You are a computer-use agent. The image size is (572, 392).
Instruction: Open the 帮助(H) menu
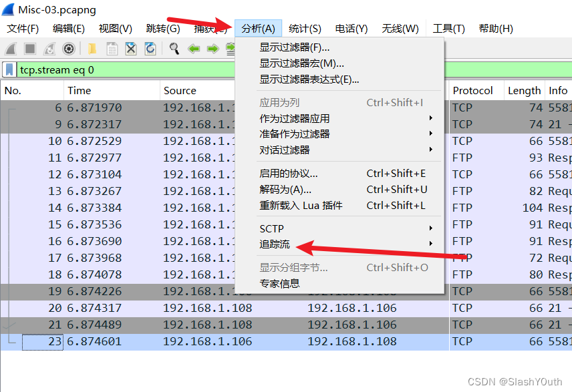[x=495, y=29]
